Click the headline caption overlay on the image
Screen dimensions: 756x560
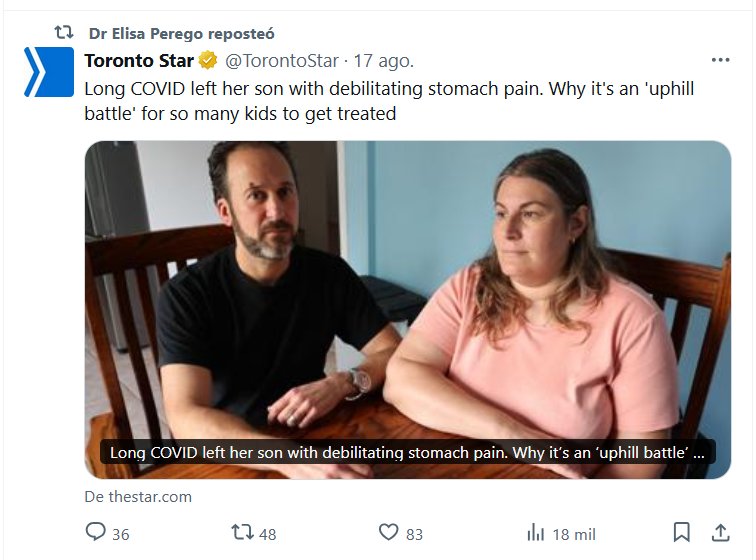click(x=407, y=452)
